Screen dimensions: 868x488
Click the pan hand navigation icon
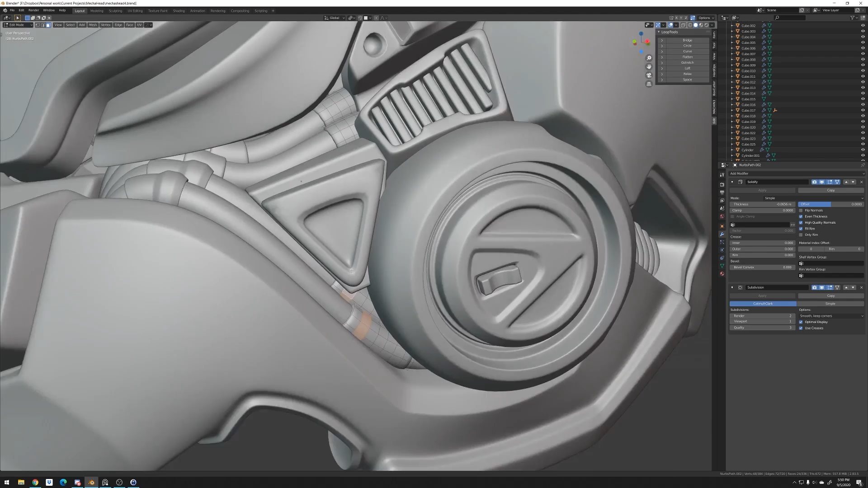coord(649,66)
